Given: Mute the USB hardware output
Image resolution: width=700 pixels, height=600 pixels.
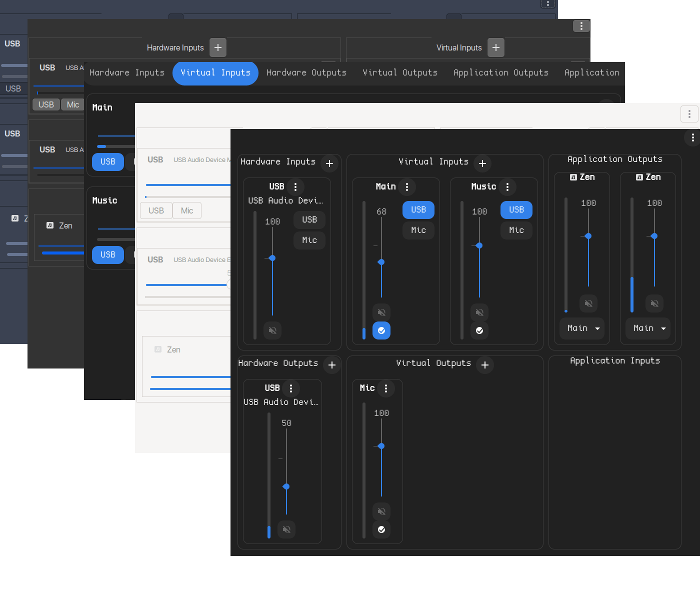Looking at the screenshot, I should 286,529.
